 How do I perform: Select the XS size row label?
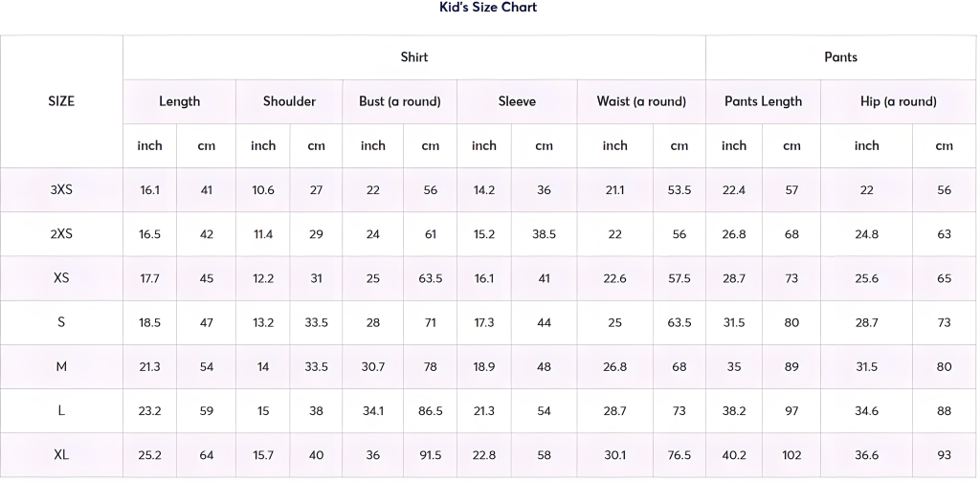[61, 278]
